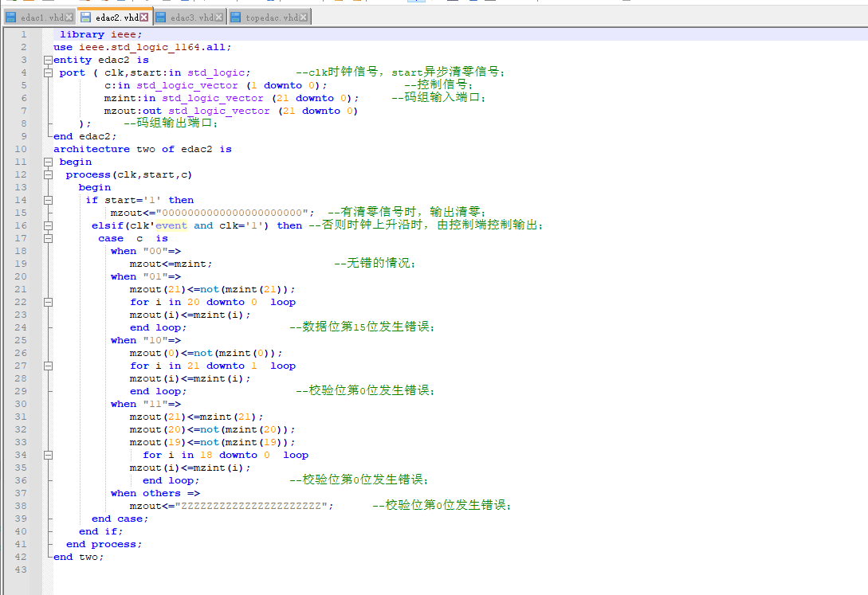Collapse the elsif clk'event fold at line 16
The height and width of the screenshot is (595, 868).
coord(48,225)
